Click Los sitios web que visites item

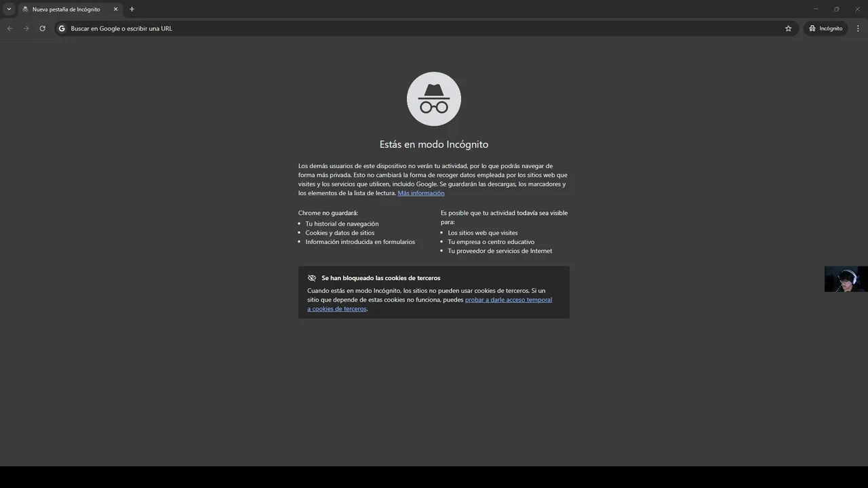(x=483, y=232)
